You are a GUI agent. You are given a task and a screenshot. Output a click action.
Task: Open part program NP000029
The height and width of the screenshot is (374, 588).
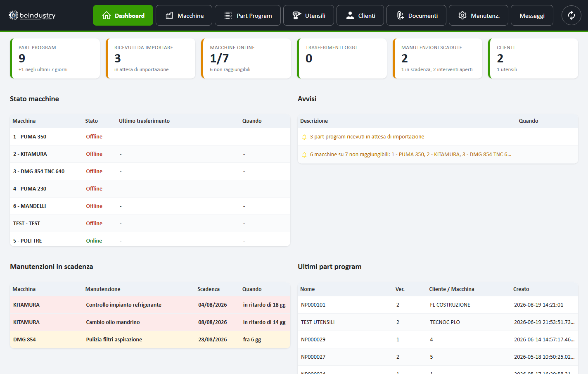438,339
